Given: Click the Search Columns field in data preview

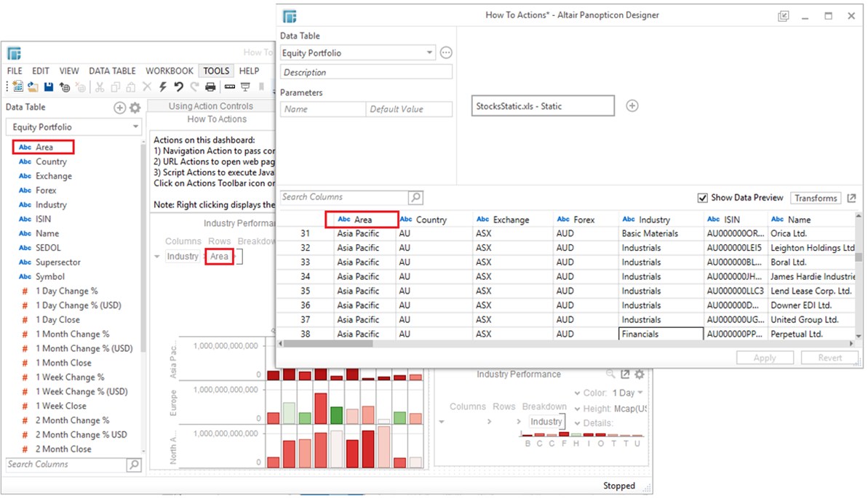Looking at the screenshot, I should click(344, 197).
